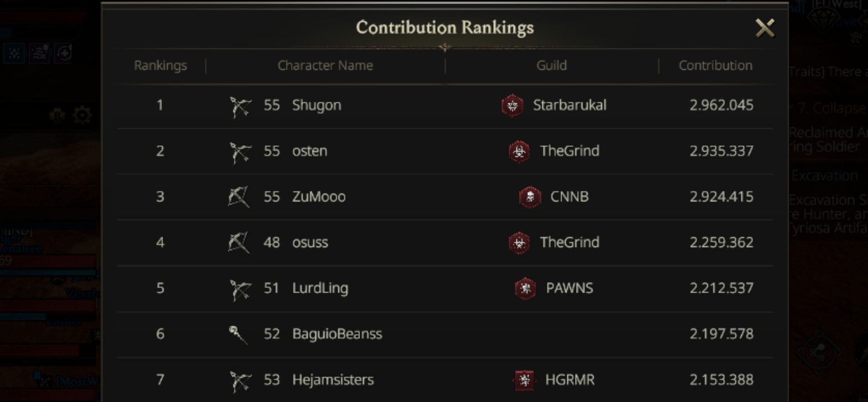The image size is (868, 402).
Task: Click osuss's longbow weapon icon
Action: [239, 243]
